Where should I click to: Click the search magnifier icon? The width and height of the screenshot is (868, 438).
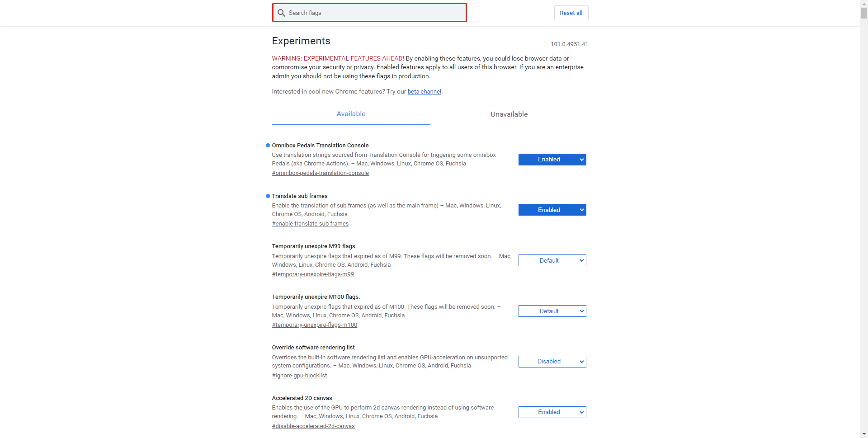pyautogui.click(x=281, y=13)
